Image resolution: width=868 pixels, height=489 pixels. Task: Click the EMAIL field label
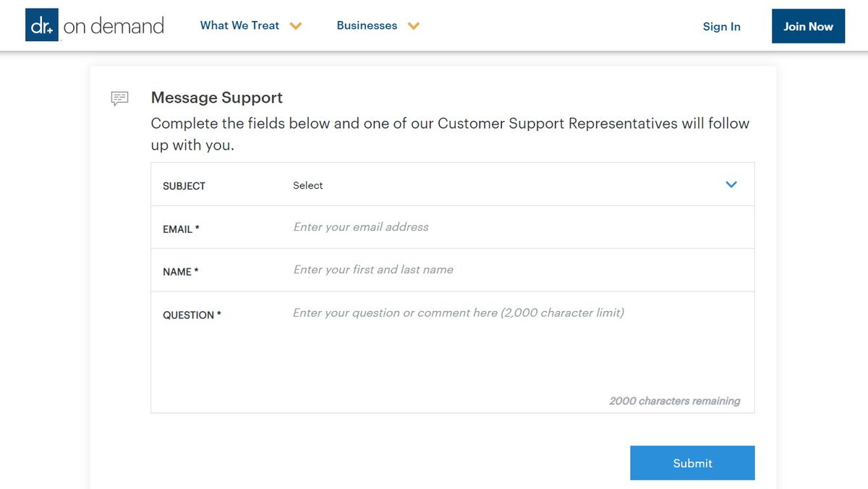pyautogui.click(x=181, y=229)
